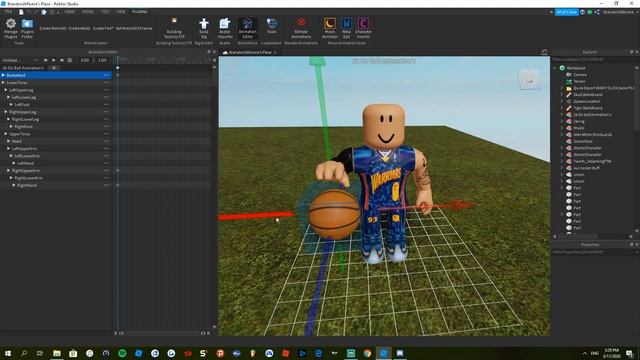Expand the LowerTorso track
This screenshot has height=360, width=640.
(x=3, y=82)
